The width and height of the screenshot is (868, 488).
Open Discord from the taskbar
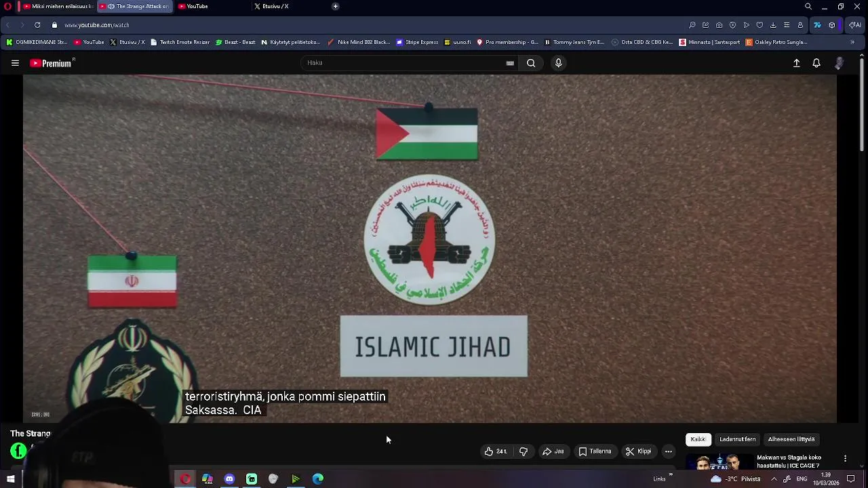coord(229,479)
